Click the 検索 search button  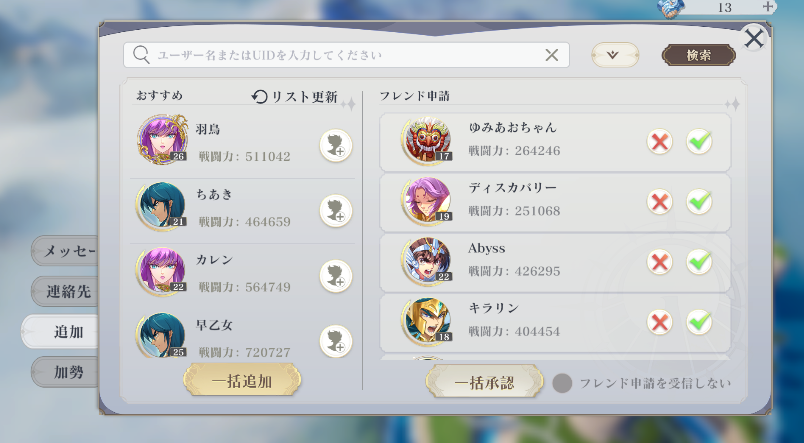click(x=698, y=55)
